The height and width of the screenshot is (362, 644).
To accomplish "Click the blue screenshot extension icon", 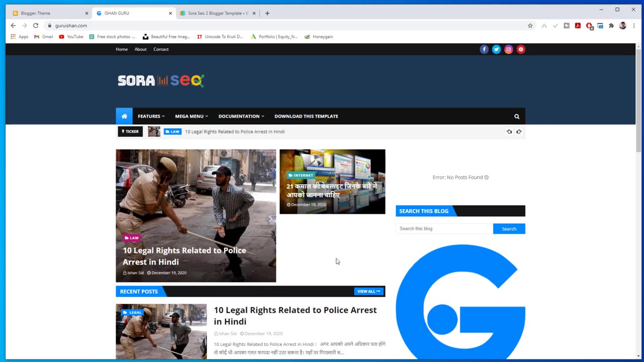I will coord(600,26).
